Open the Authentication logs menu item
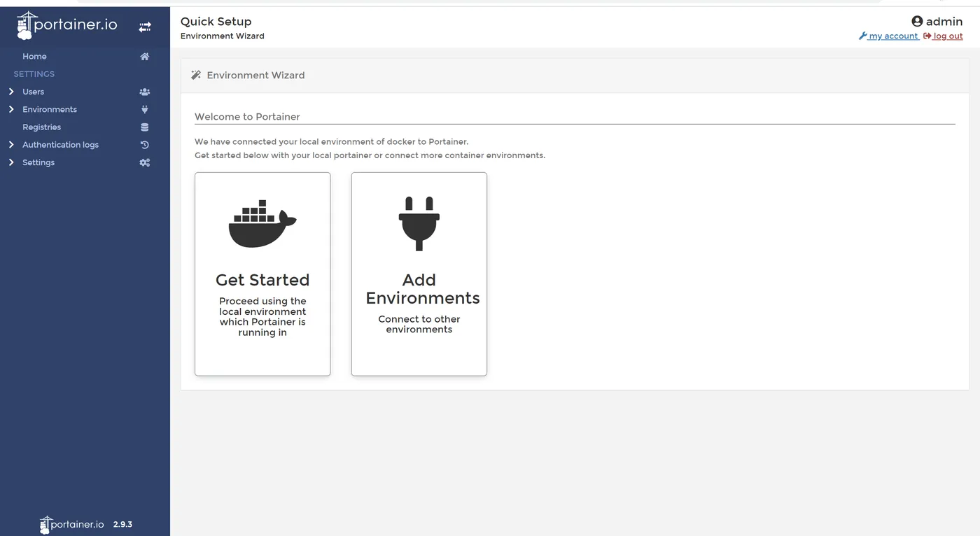This screenshot has height=536, width=980. (x=60, y=145)
